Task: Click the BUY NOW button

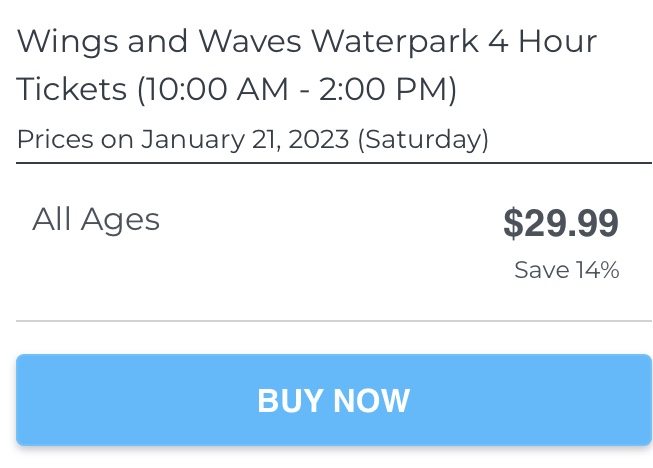Action: point(333,400)
